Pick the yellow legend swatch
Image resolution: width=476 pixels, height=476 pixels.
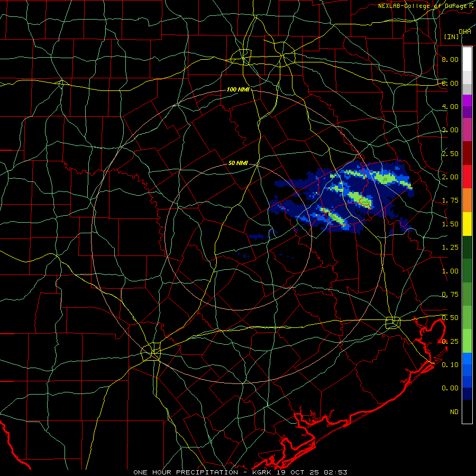[x=467, y=224]
